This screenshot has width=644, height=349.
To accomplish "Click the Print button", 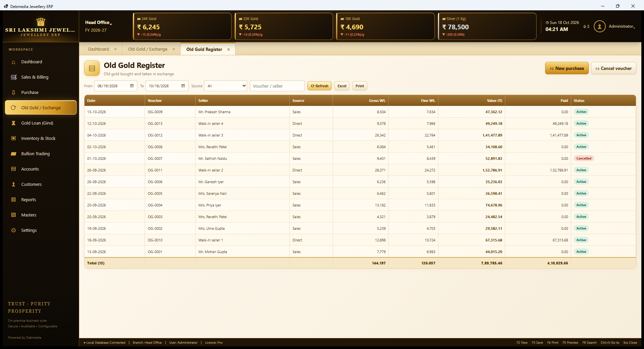I will pos(360,86).
